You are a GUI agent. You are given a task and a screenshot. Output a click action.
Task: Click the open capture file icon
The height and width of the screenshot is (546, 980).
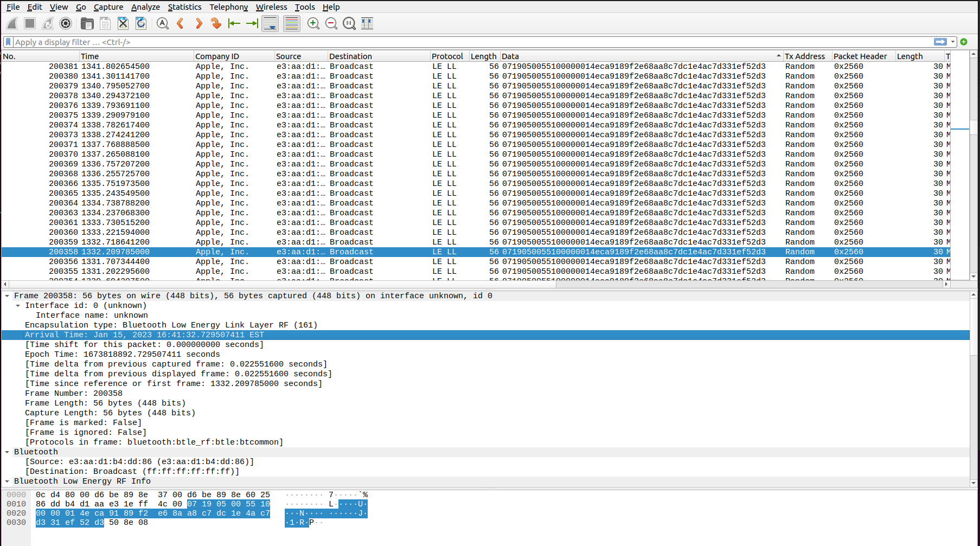pyautogui.click(x=87, y=23)
